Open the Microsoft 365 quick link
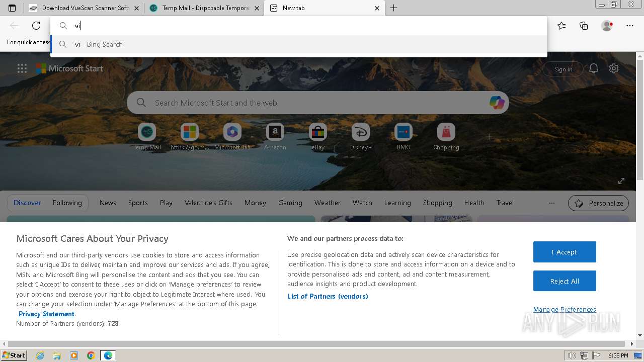644x362 pixels. tap(232, 137)
